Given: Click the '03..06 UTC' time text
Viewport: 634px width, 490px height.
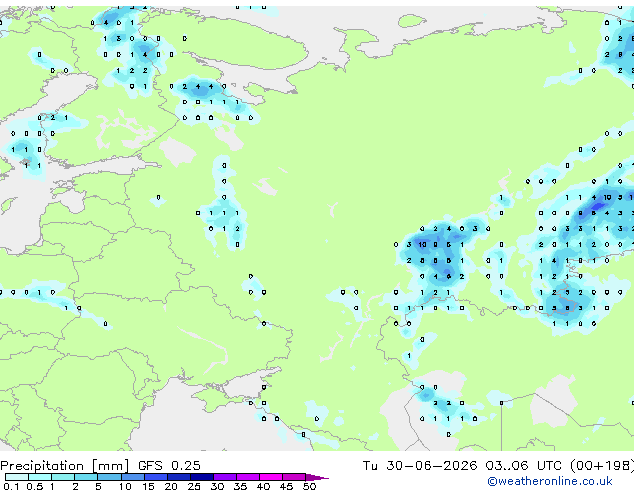Looking at the screenshot, I should pyautogui.click(x=524, y=466).
